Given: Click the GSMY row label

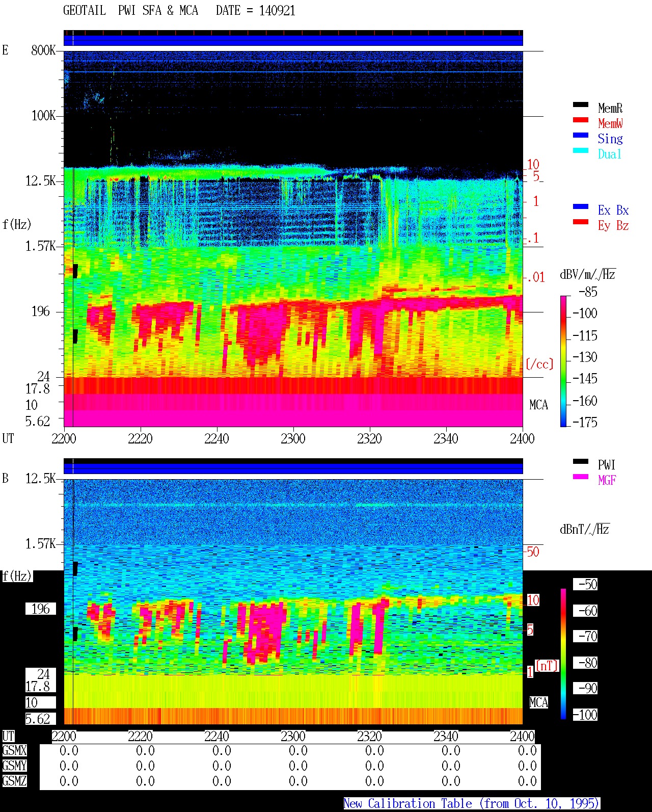Looking at the screenshot, I should pos(14,766).
